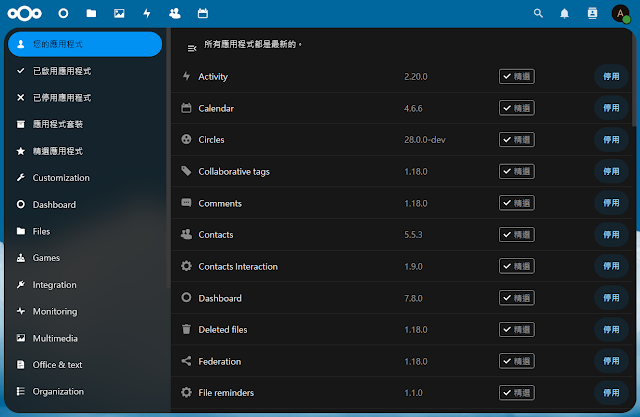
Task: Disable the Comments app
Action: coord(611,203)
